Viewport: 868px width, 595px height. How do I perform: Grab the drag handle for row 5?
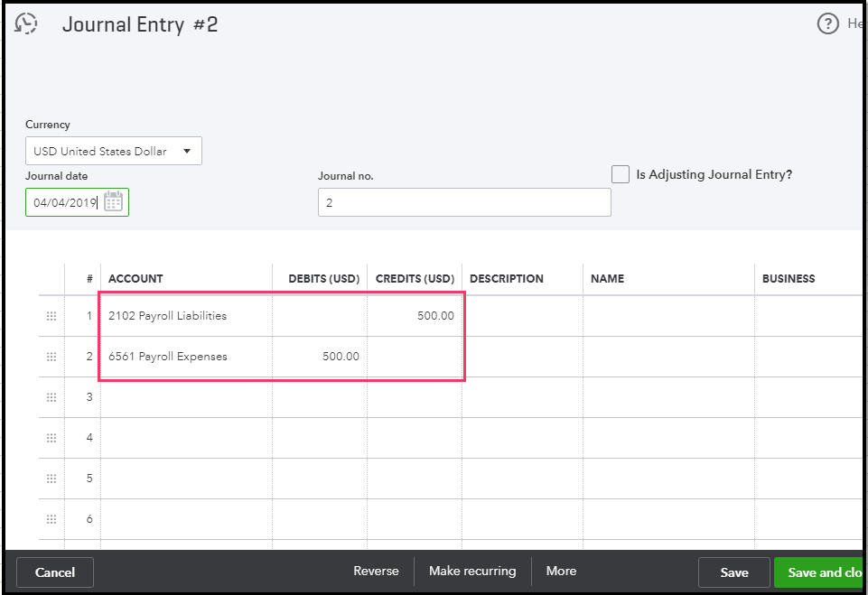pyautogui.click(x=51, y=479)
